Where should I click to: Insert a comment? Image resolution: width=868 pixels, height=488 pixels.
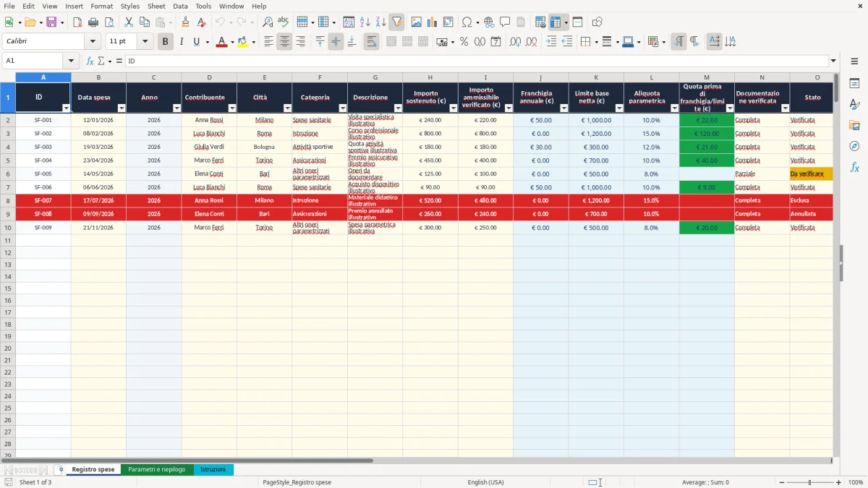(x=505, y=22)
